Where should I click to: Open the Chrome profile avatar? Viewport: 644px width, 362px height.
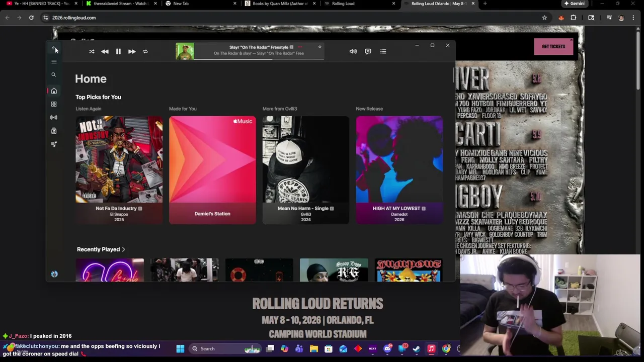tap(621, 18)
